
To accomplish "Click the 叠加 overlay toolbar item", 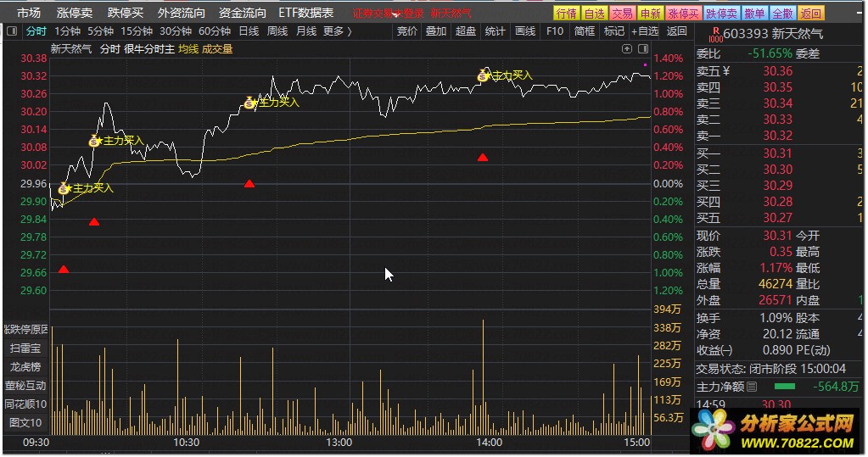I will (436, 31).
